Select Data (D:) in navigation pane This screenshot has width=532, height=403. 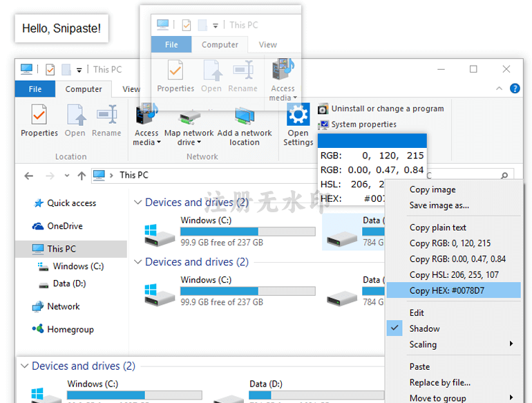tap(62, 283)
